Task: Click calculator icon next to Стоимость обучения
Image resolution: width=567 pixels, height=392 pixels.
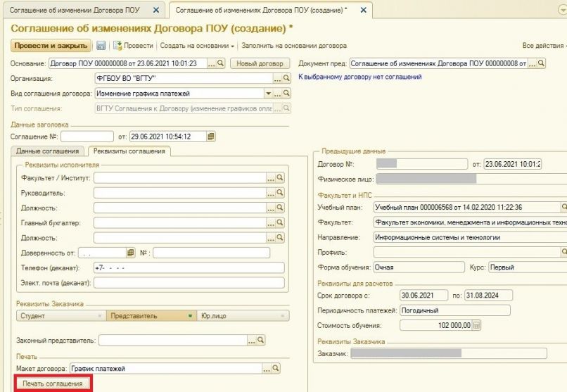Action: pos(476,325)
